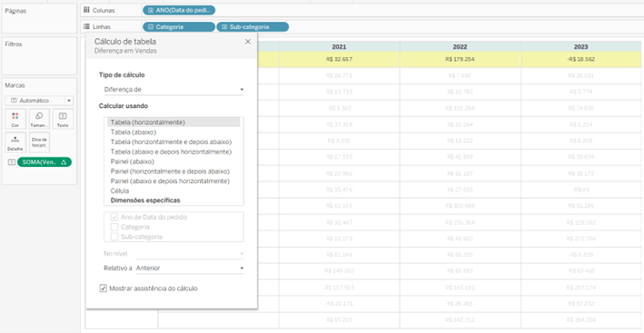The width and height of the screenshot is (644, 333).
Task: Toggle Ano de Data do pedido checkbox
Action: 114,218
